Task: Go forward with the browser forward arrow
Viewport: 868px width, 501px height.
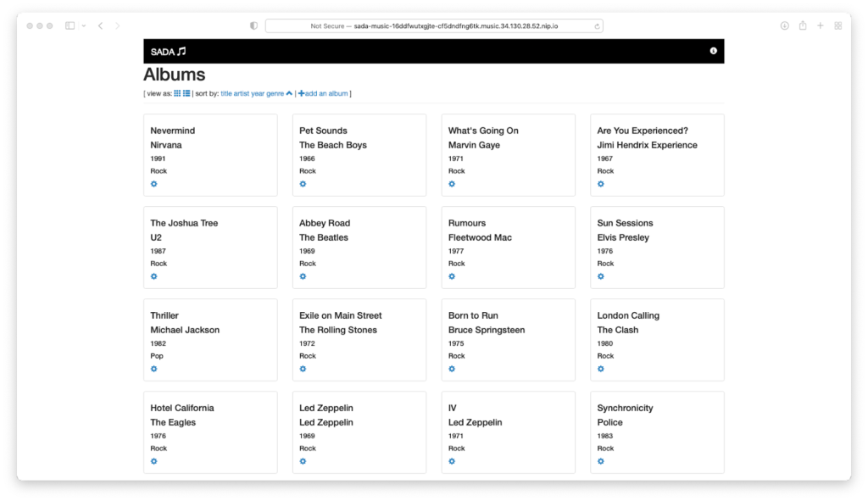Action: [117, 25]
